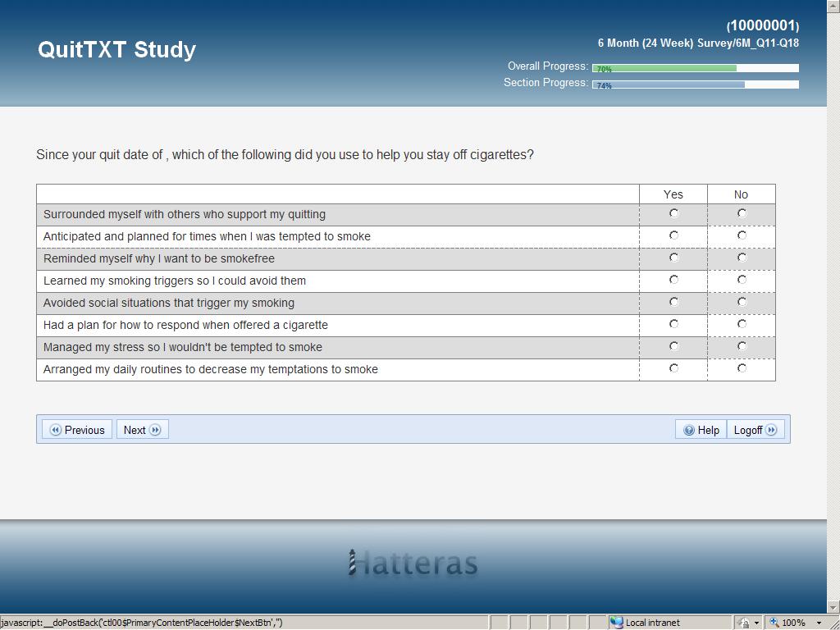Click the Section Progress bar
The height and width of the screenshot is (630, 840).
696,84
